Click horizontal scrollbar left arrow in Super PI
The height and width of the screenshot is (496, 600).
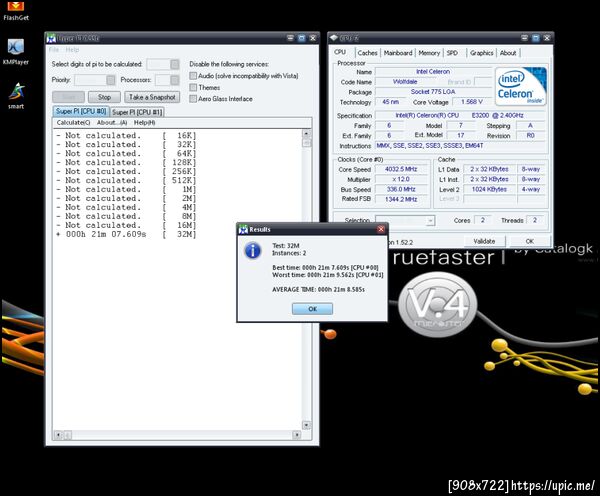[58, 435]
